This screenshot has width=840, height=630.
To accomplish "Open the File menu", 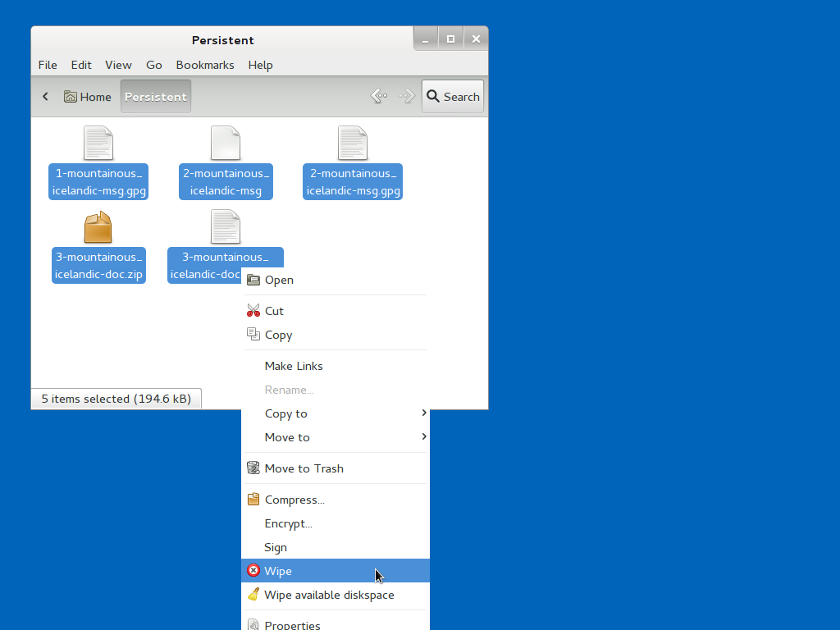I will 48,65.
